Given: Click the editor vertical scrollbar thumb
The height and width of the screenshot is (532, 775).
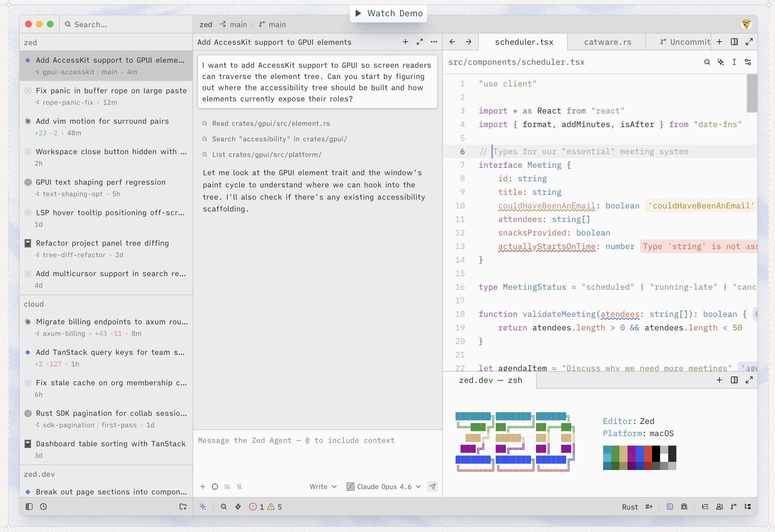Looking at the screenshot, I should (x=752, y=93).
